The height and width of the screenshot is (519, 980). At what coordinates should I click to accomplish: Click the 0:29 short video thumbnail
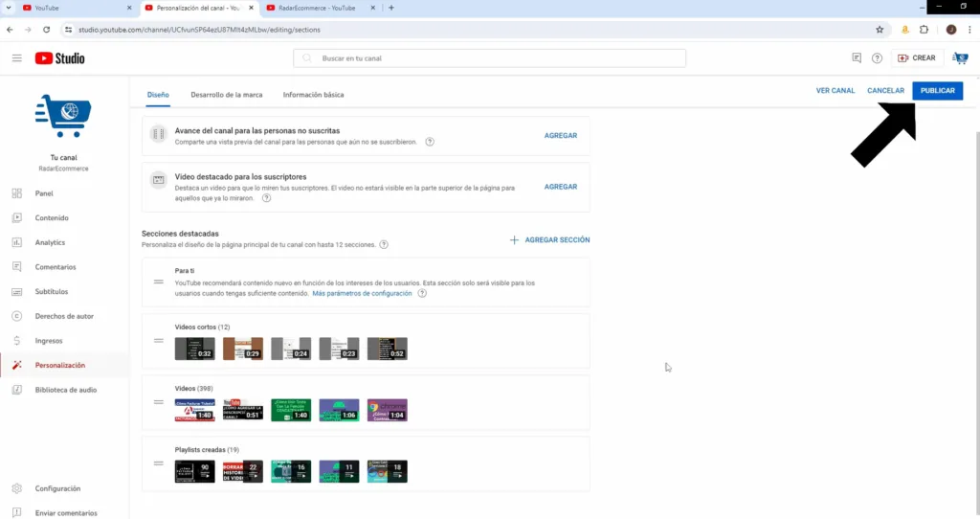(243, 349)
